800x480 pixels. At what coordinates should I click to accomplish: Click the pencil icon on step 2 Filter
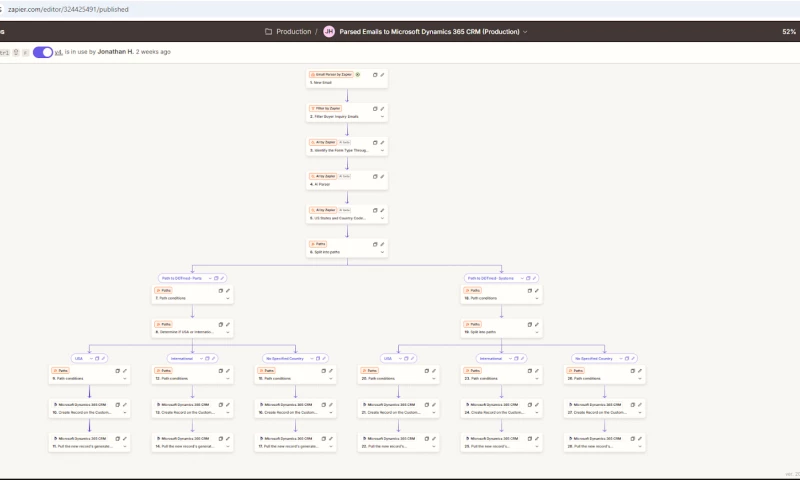point(382,109)
